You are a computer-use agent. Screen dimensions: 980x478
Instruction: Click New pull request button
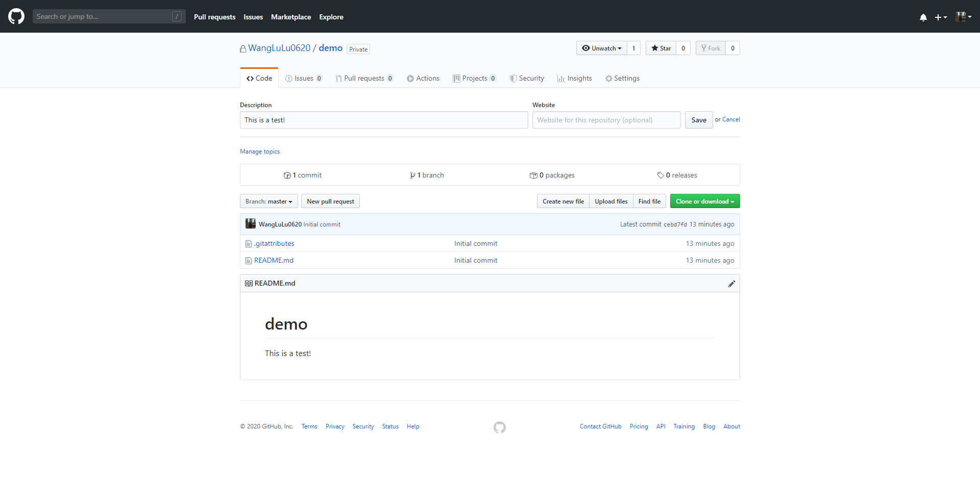330,201
